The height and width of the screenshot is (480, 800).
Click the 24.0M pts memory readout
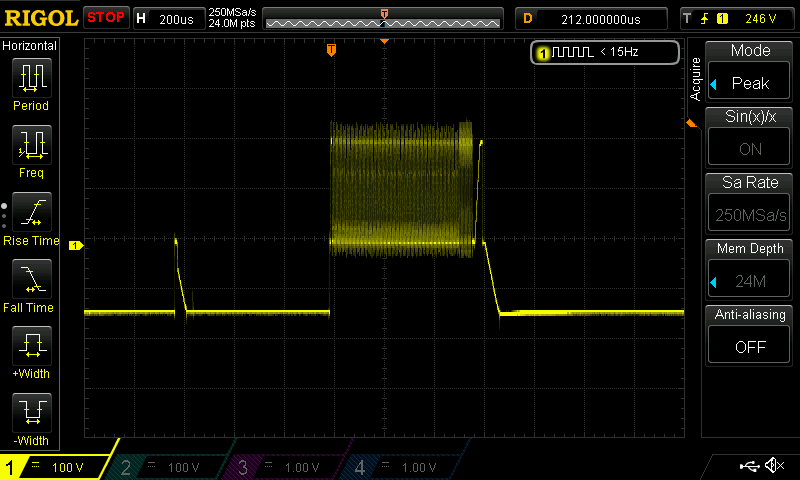[x=232, y=23]
